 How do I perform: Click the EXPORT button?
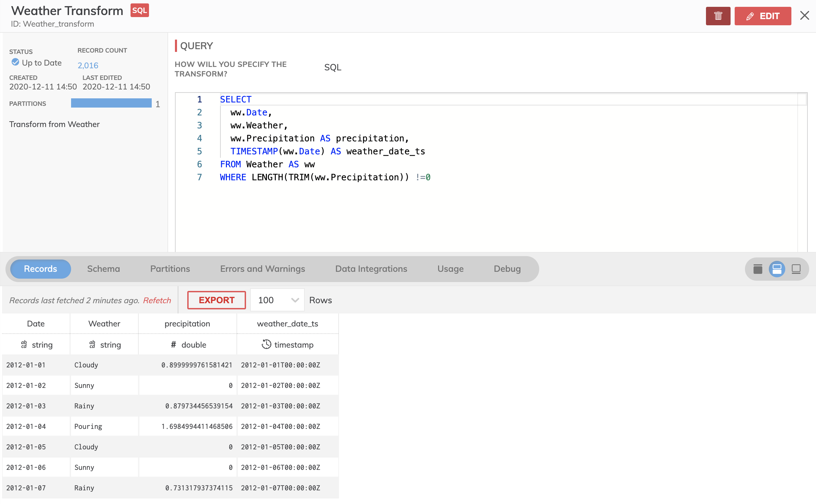(x=216, y=300)
